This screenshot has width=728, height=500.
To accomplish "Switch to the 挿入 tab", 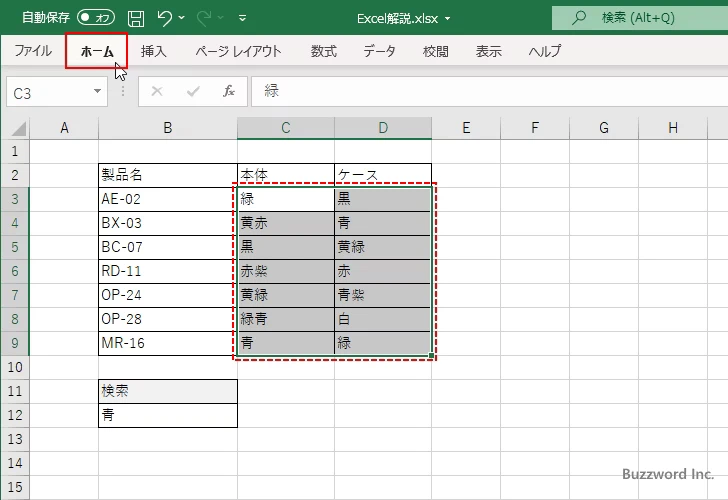I will click(154, 51).
